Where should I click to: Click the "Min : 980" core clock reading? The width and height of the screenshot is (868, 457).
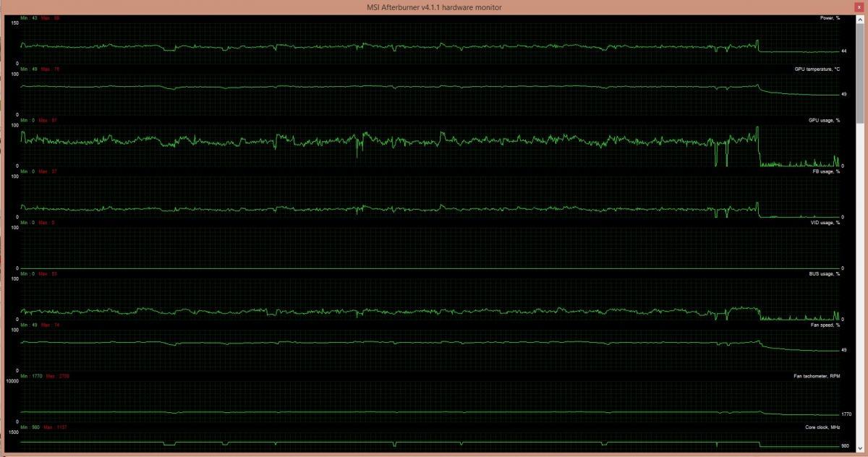tap(30, 428)
